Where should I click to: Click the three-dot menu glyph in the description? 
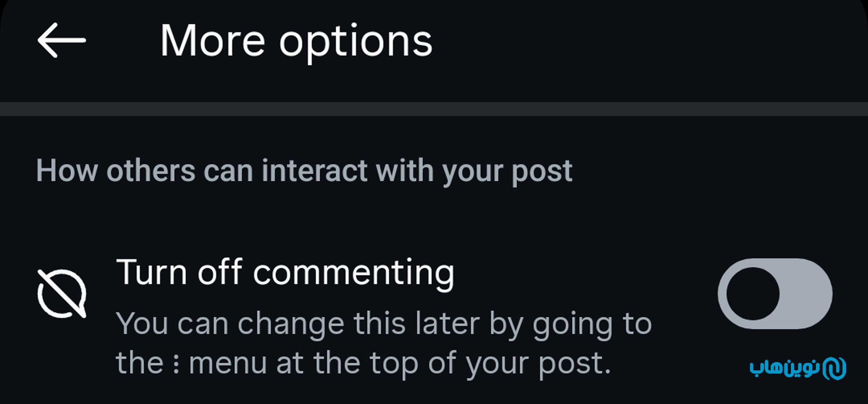pyautogui.click(x=176, y=364)
